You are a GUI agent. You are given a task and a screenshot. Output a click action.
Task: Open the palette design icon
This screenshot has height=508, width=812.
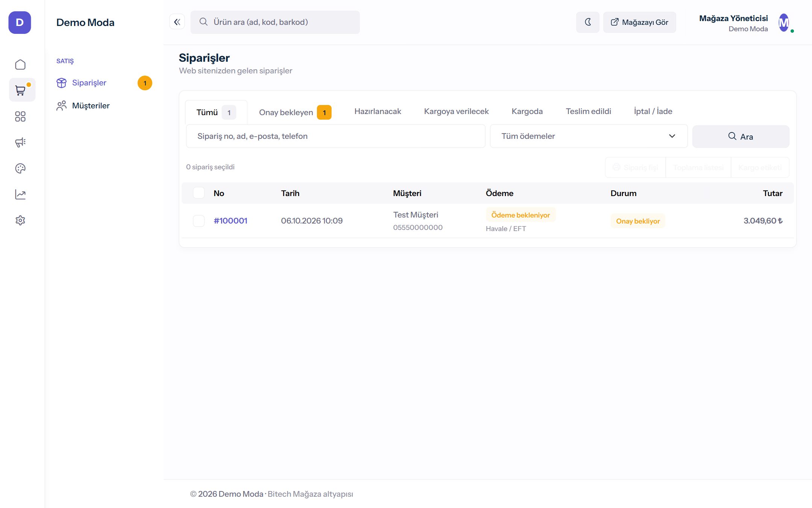click(20, 168)
